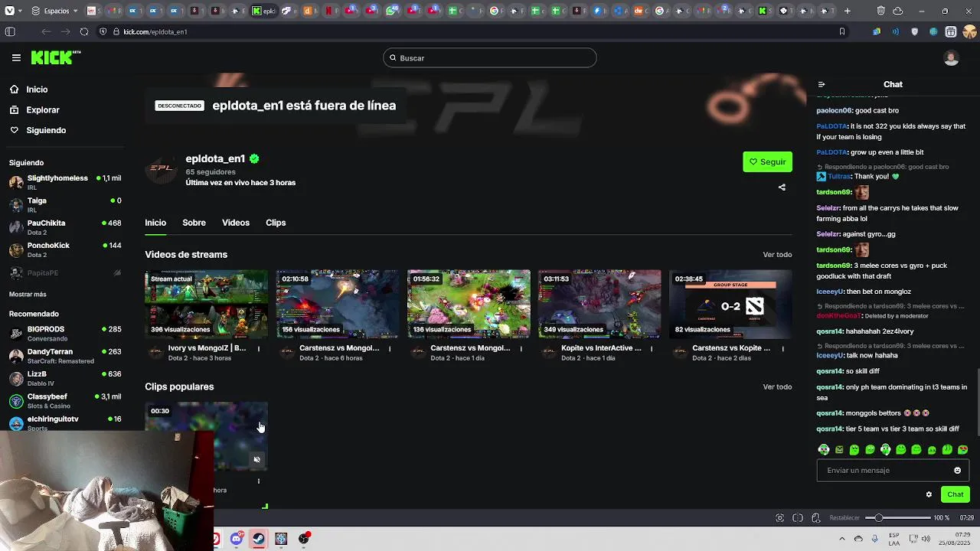Unmute the 00:30 popular clip preview
The width and height of the screenshot is (980, 551).
tap(256, 460)
